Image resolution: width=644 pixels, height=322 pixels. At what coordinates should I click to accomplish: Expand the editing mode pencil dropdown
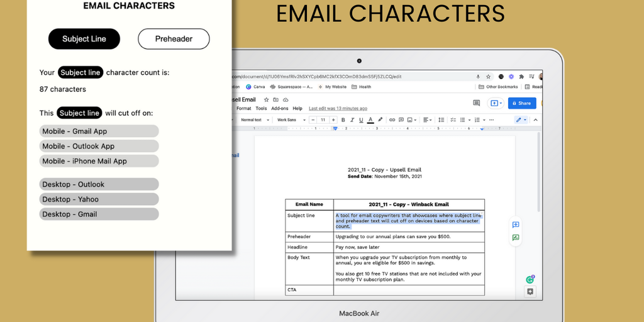pos(521,119)
